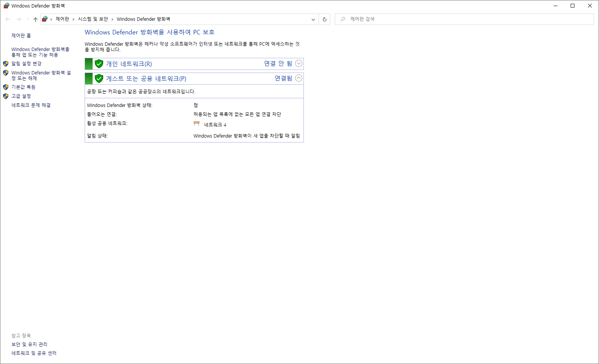Click Windows Defender 방화벽 상태 label

click(119, 105)
